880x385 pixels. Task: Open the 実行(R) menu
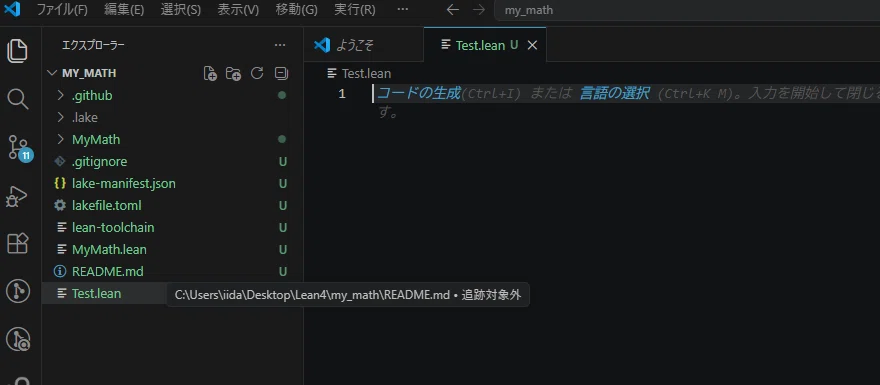coord(355,10)
